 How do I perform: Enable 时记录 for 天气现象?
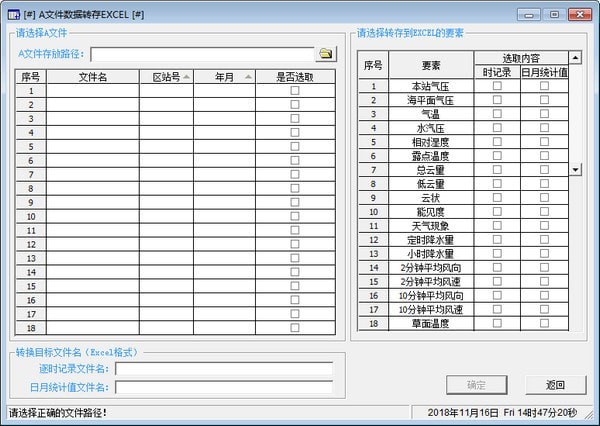coord(497,225)
